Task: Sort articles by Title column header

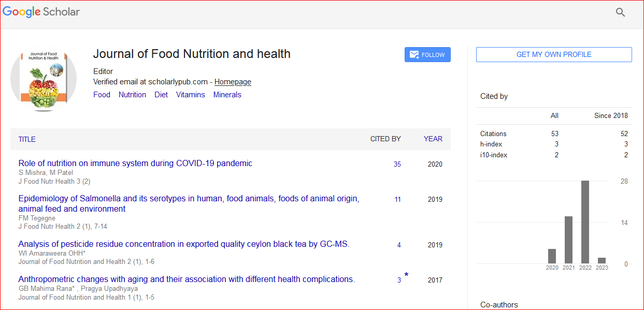Action: (x=27, y=139)
